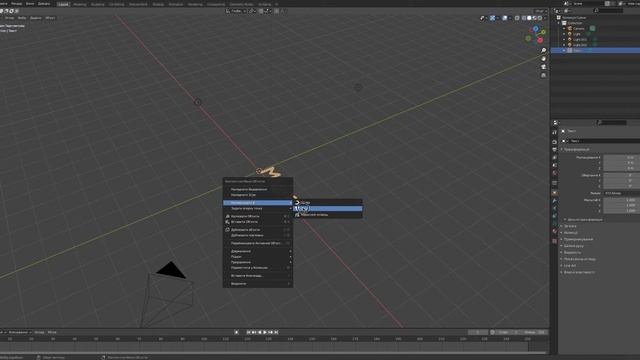The image size is (640, 360).
Task: Open the rotation Mode dropdown
Action: tap(621, 193)
